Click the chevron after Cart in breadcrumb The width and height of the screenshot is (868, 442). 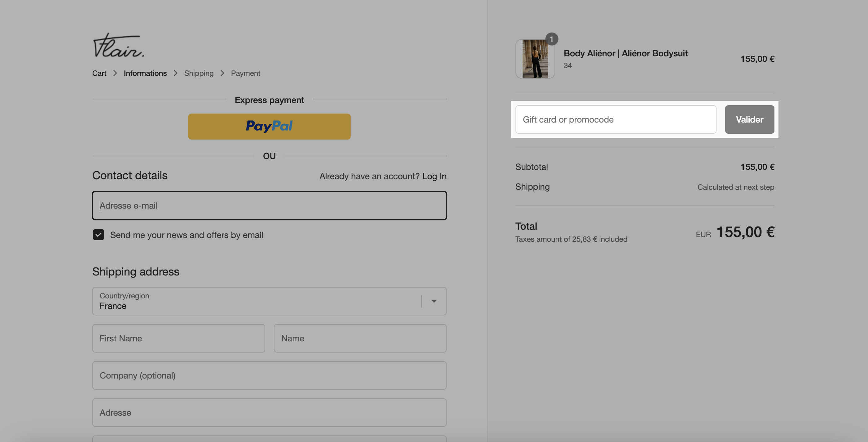[115, 73]
